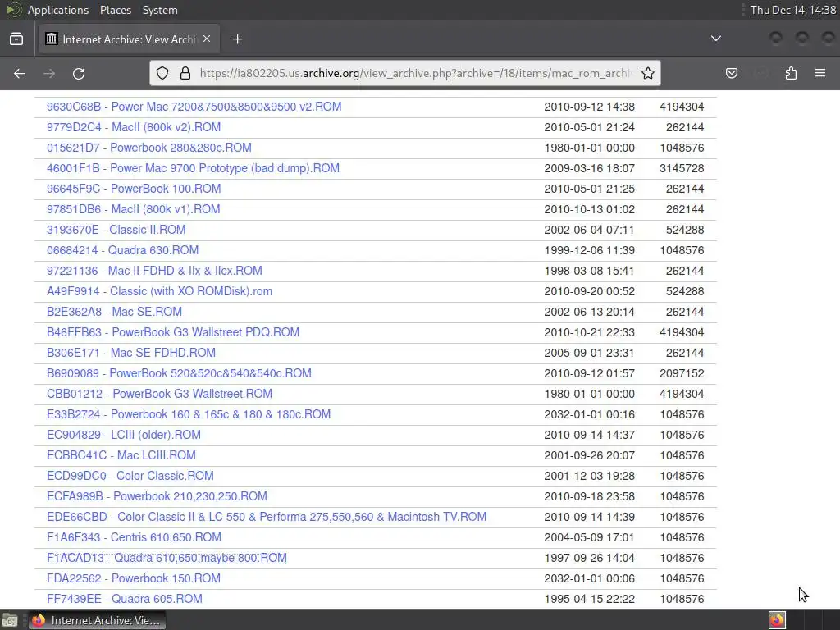Screen dimensions: 840x630
Task: Go back to the previous page
Action: point(20,73)
